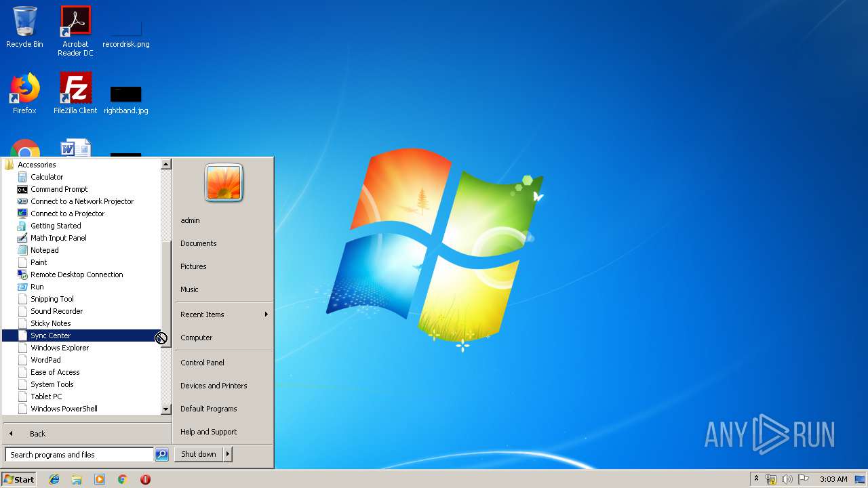Viewport: 868px width, 488px height.
Task: Click the programs list scroll-down arrow
Action: click(165, 409)
